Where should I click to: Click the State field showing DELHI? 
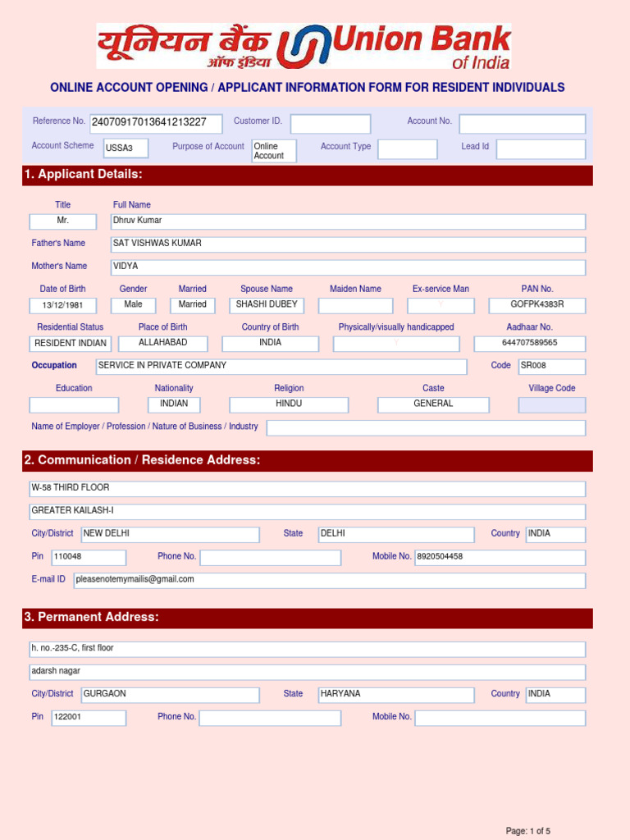pos(396,535)
